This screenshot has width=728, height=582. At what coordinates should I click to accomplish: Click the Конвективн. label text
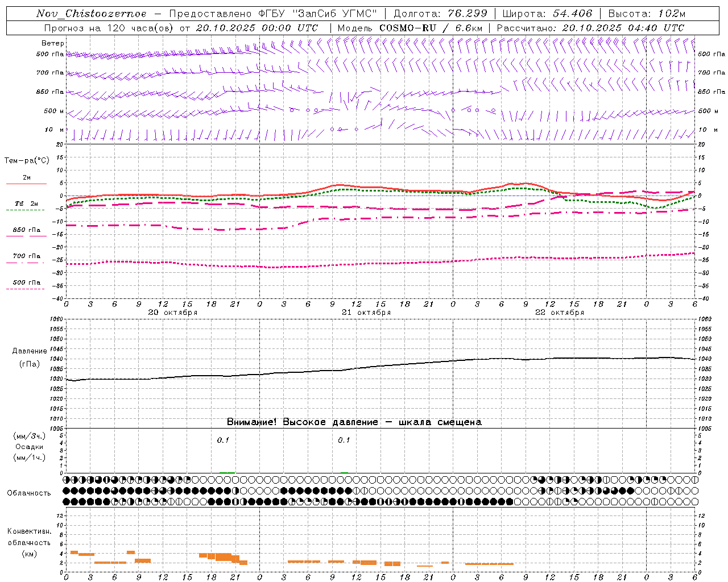pyautogui.click(x=30, y=531)
